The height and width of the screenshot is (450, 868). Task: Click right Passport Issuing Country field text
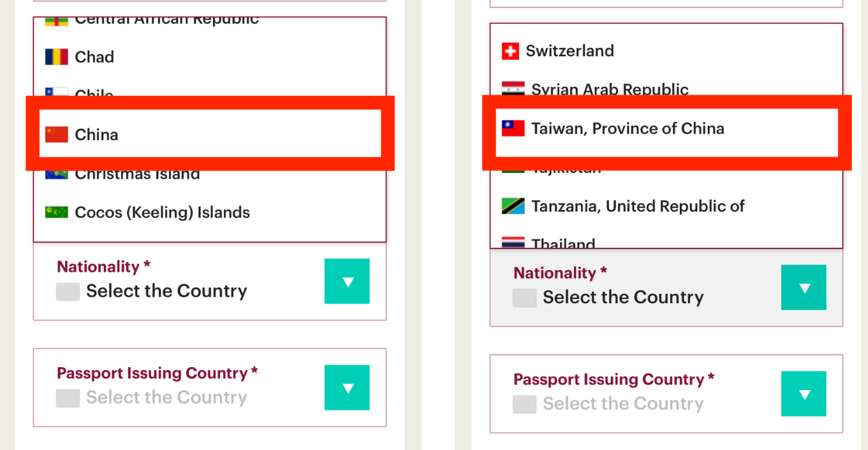pyautogui.click(x=623, y=403)
